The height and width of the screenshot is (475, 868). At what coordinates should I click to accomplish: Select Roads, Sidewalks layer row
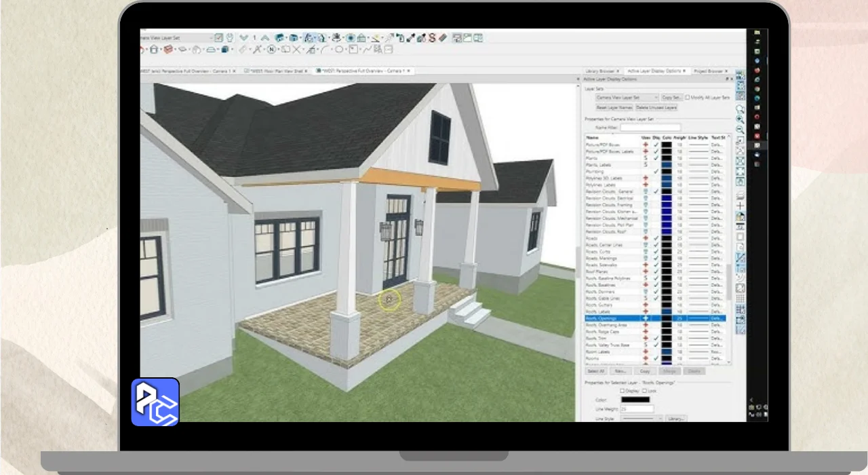654,265
